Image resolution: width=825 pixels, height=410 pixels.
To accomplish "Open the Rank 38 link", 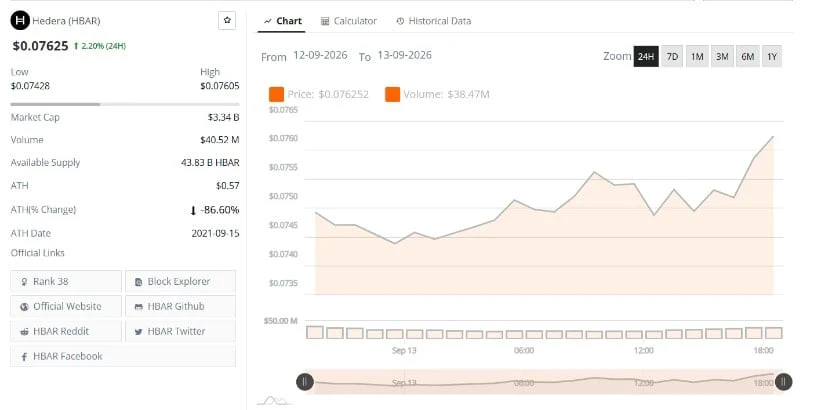I will (66, 282).
